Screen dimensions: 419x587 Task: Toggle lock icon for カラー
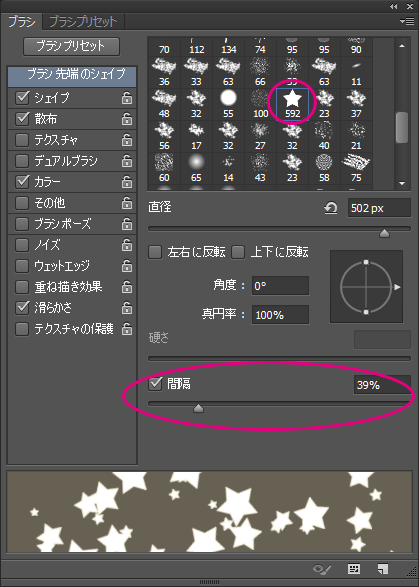click(127, 182)
